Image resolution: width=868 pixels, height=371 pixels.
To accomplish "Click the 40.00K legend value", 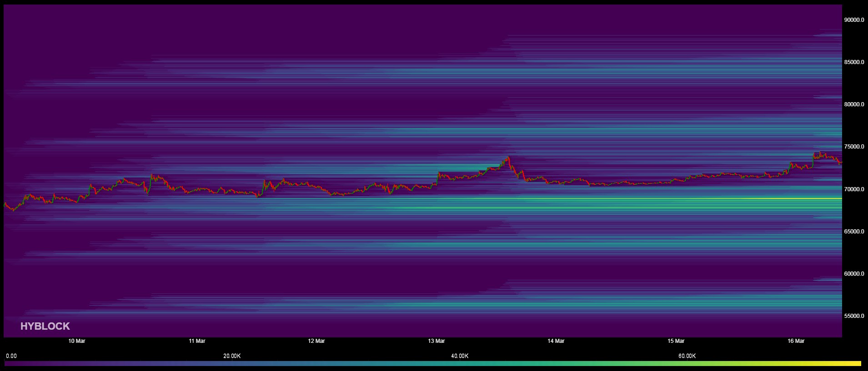I will point(460,356).
